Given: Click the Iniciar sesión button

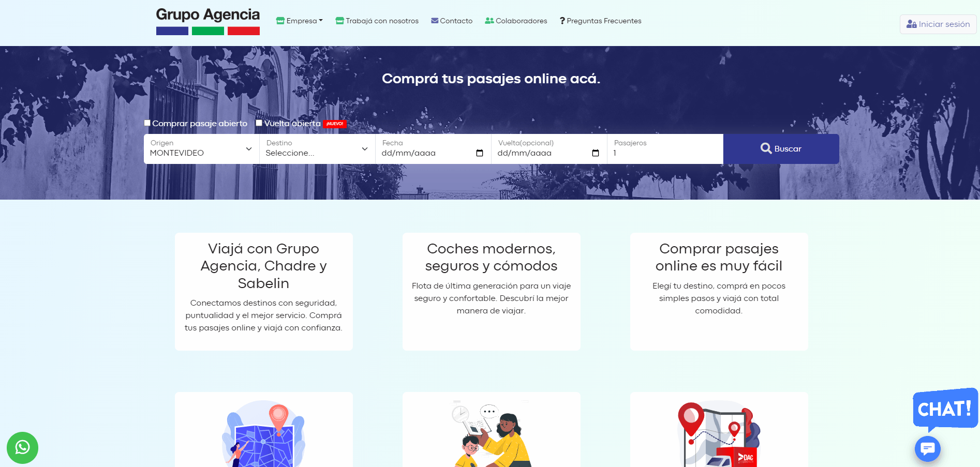Looking at the screenshot, I should point(938,24).
